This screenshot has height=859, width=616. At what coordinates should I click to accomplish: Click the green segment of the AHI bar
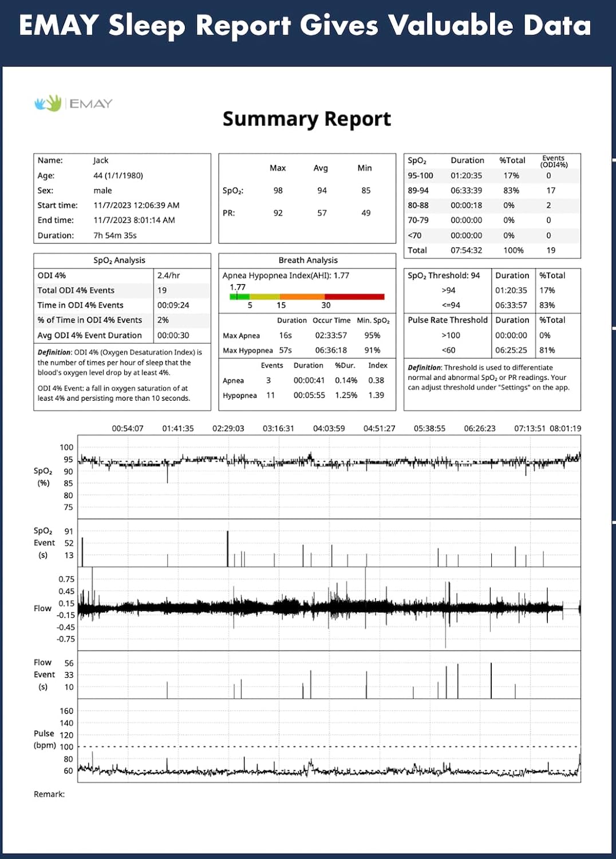(x=240, y=297)
